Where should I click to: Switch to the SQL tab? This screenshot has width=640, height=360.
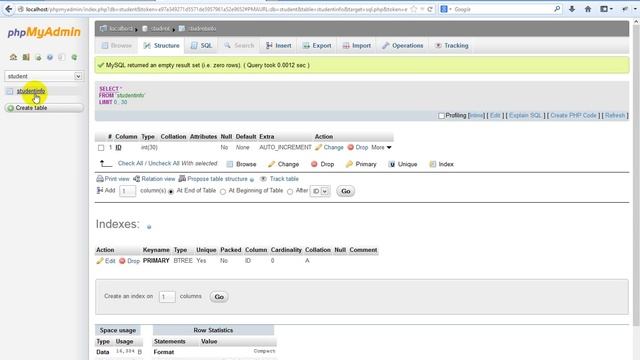click(202, 45)
